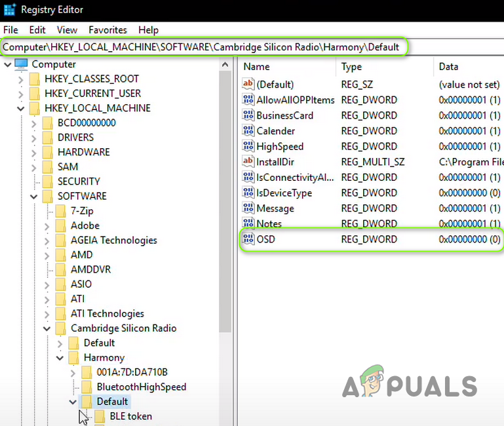Click the DWORD icon beside BusinessCard
Screen dimensions: 504x426
click(x=248, y=115)
